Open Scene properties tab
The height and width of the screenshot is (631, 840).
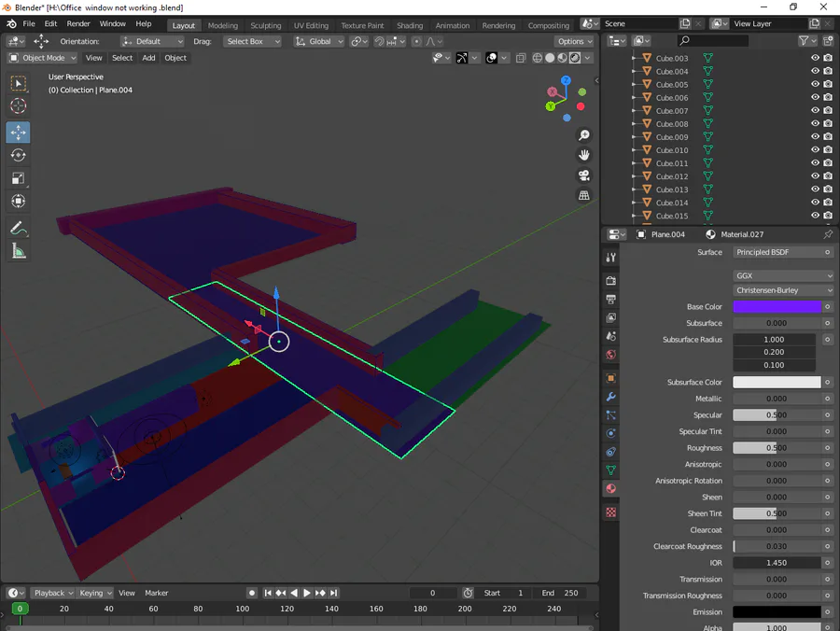point(610,336)
